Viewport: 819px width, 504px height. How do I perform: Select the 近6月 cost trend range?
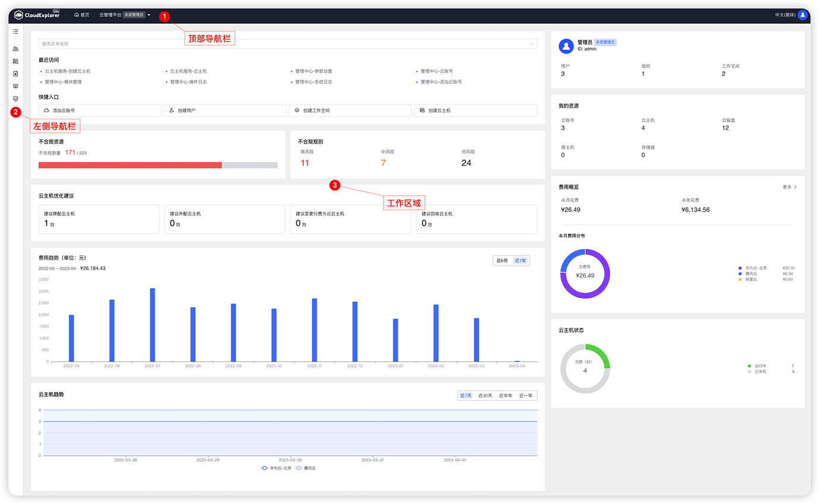click(x=502, y=261)
